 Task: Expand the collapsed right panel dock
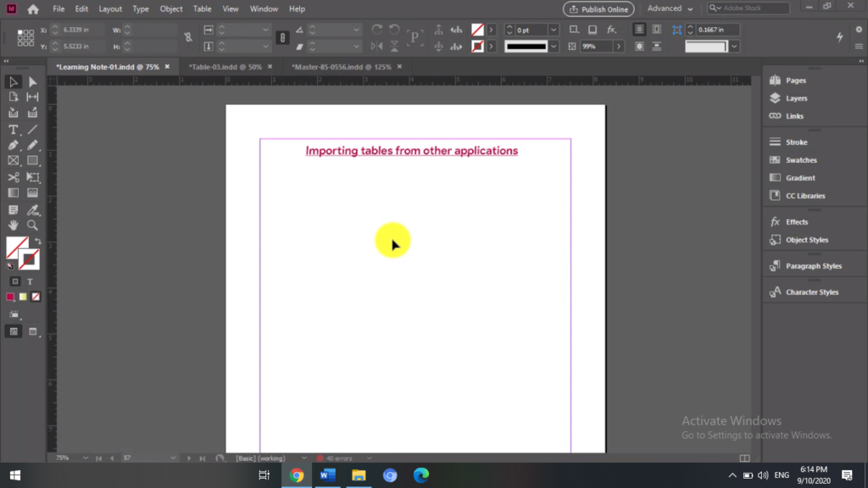tap(861, 61)
